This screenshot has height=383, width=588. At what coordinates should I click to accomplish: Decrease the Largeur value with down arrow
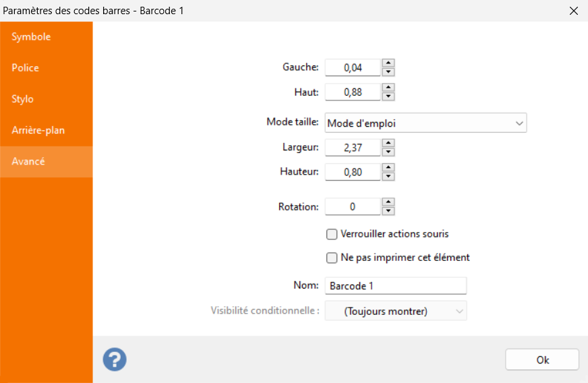click(388, 152)
